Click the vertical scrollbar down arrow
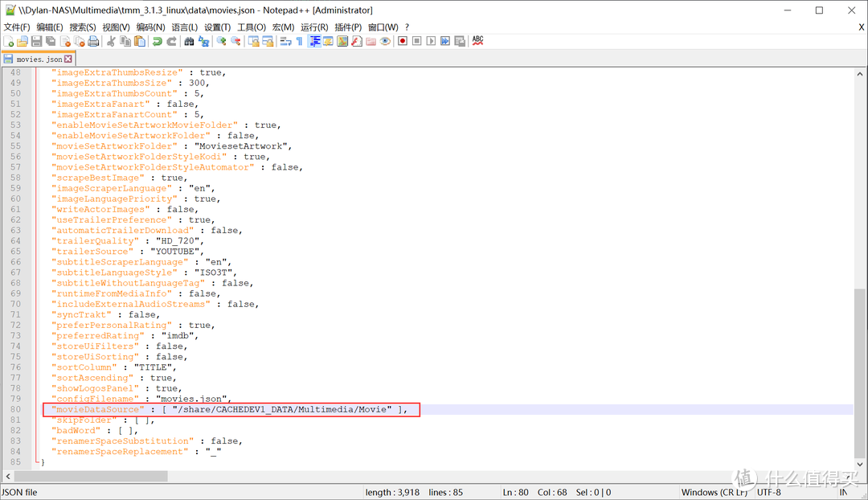This screenshot has width=868, height=500. [860, 465]
